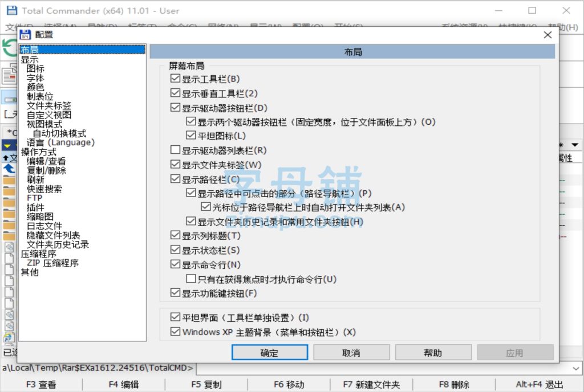Image resolution: width=584 pixels, height=392 pixels.
Task: Close the 配置 dialog
Action: (x=547, y=35)
